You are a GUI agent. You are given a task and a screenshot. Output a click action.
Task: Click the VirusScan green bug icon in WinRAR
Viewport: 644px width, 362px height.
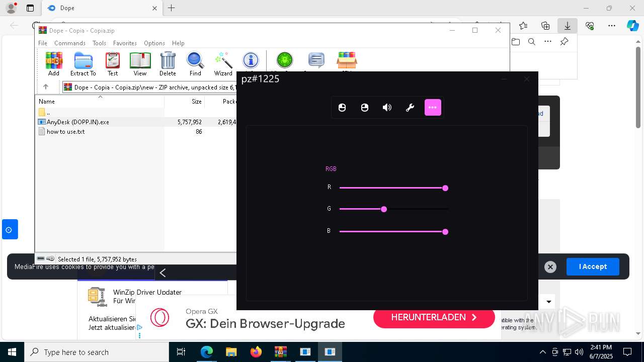pyautogui.click(x=285, y=61)
